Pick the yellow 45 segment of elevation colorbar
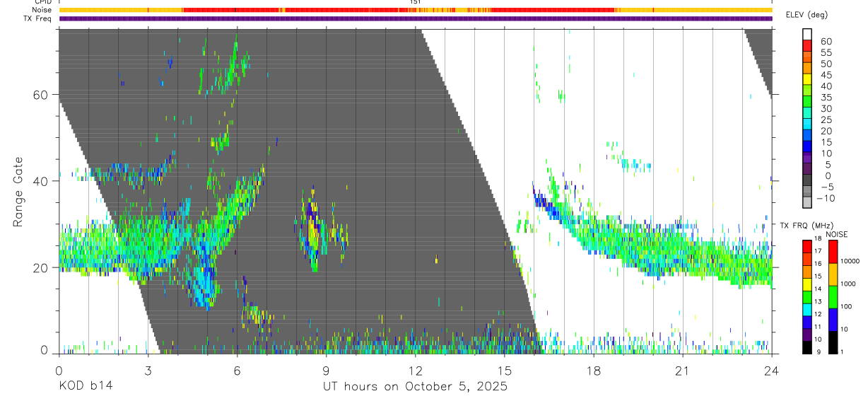This screenshot has width=868, height=401. pyautogui.click(x=807, y=80)
